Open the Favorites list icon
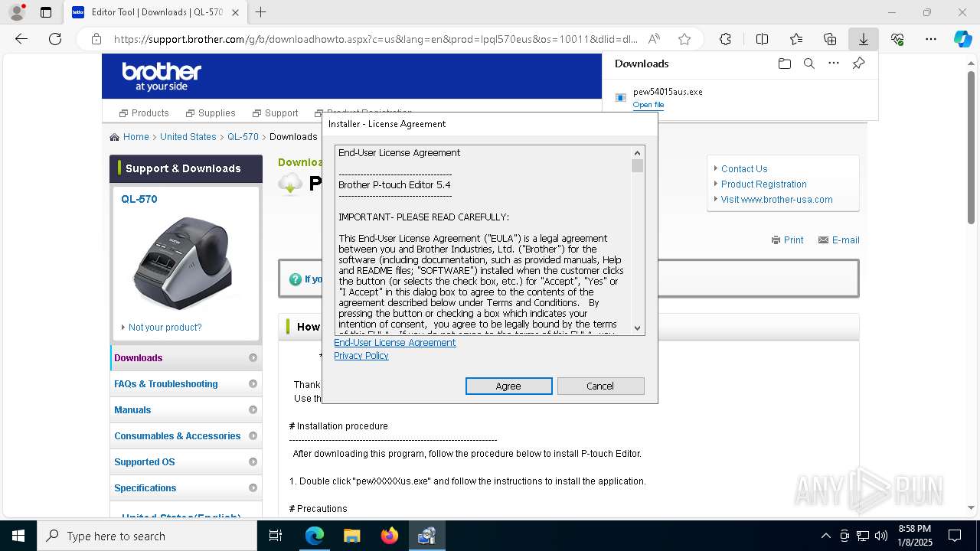Image resolution: width=980 pixels, height=551 pixels. (796, 39)
